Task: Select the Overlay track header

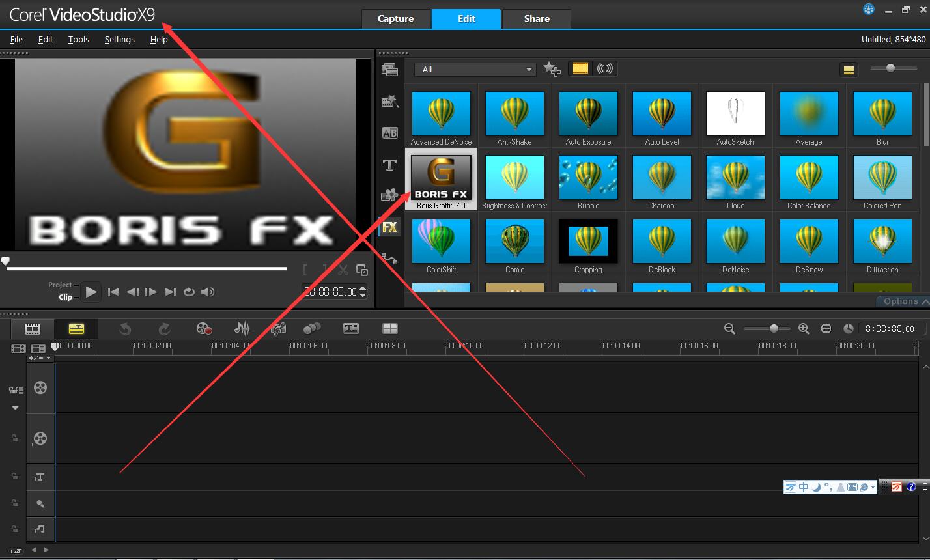Action: (x=40, y=439)
